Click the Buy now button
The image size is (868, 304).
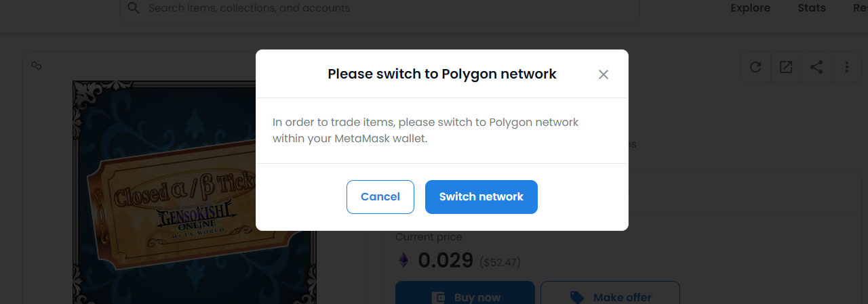pyautogui.click(x=465, y=297)
